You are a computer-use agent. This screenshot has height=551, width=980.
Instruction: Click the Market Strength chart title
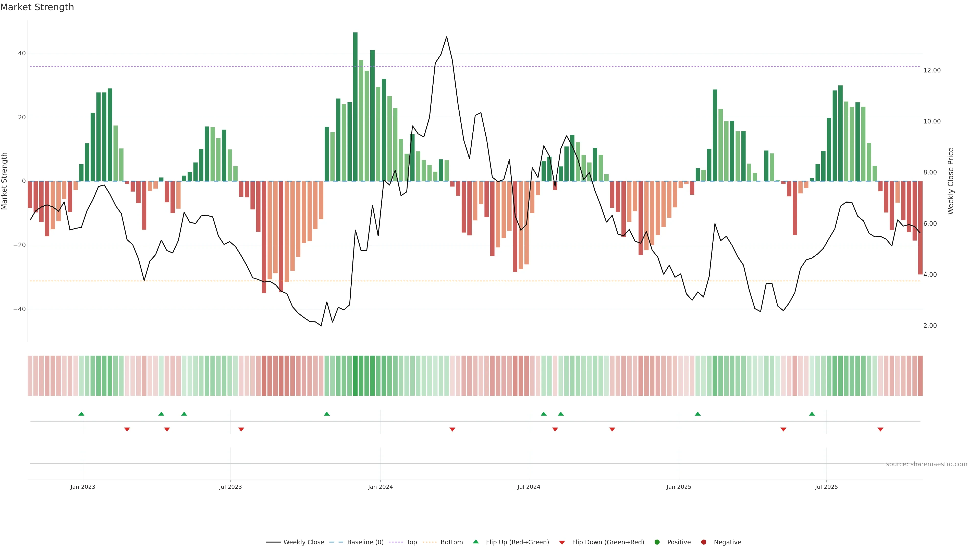pos(37,7)
